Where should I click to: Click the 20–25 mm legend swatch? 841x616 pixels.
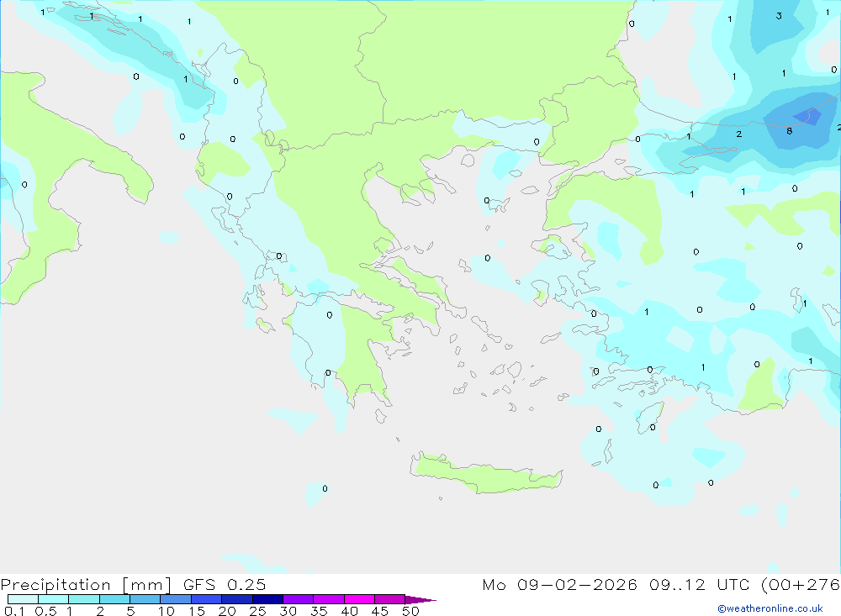tap(236, 599)
